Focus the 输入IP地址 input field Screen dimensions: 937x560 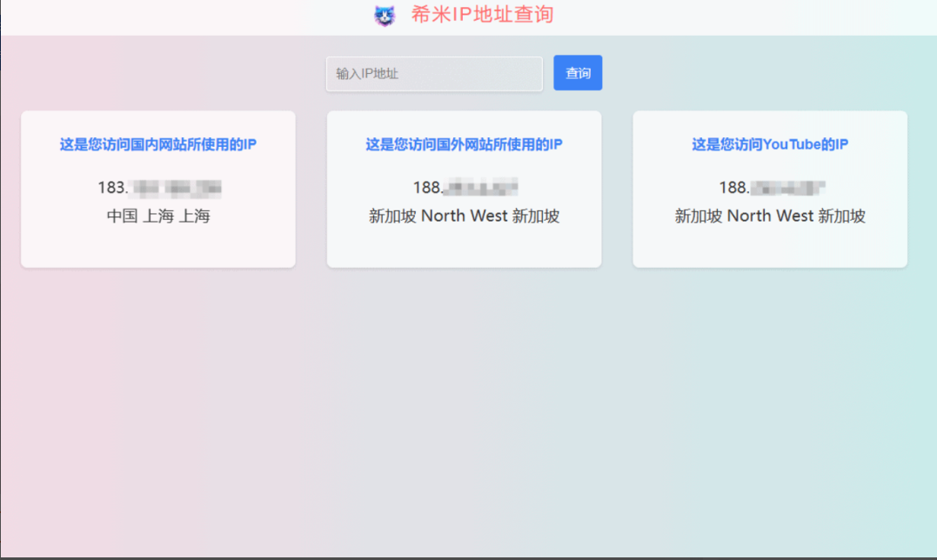(x=434, y=73)
